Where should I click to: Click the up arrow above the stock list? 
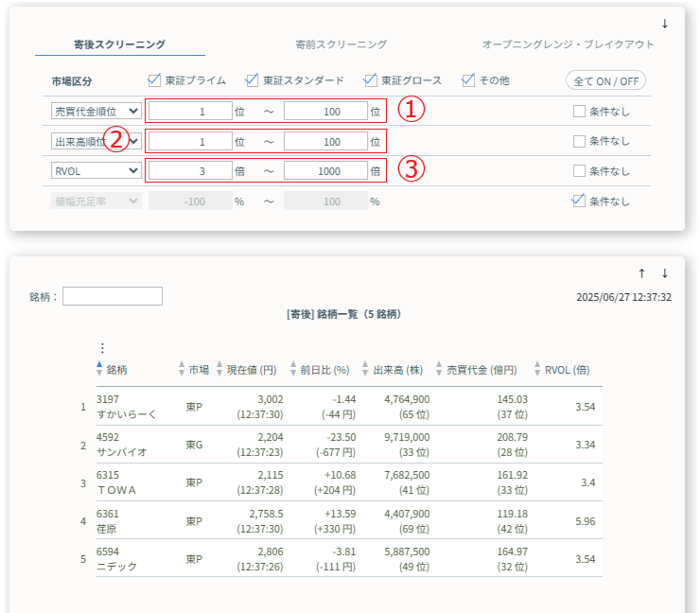[641, 273]
